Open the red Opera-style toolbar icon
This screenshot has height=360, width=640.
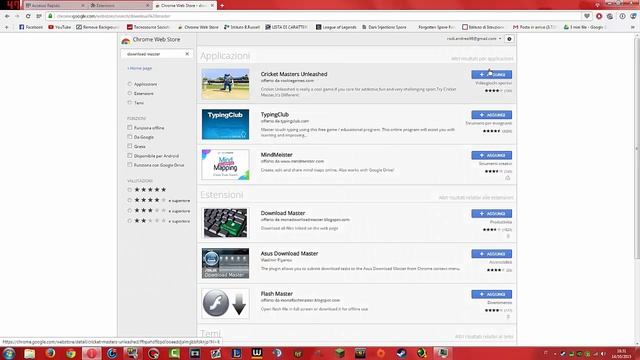coord(599,16)
